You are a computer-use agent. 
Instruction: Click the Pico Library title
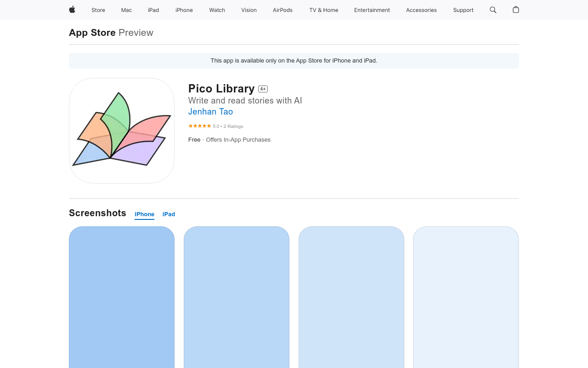221,88
